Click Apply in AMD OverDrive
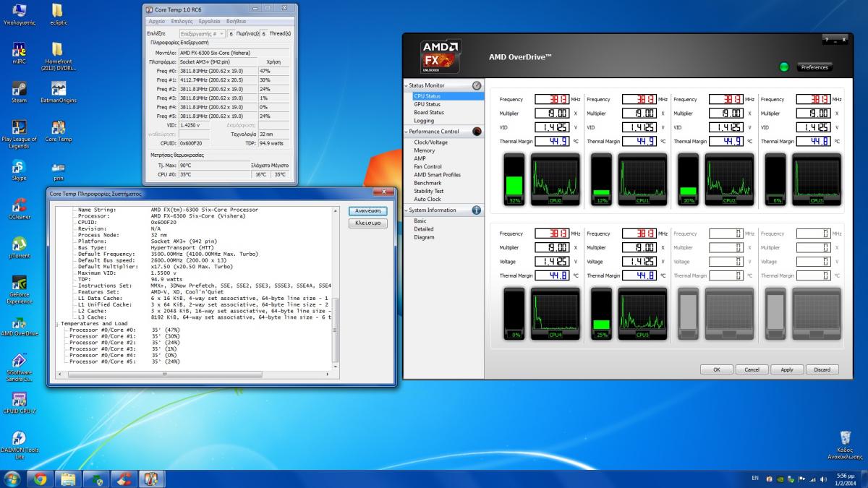868x488 pixels. point(787,369)
